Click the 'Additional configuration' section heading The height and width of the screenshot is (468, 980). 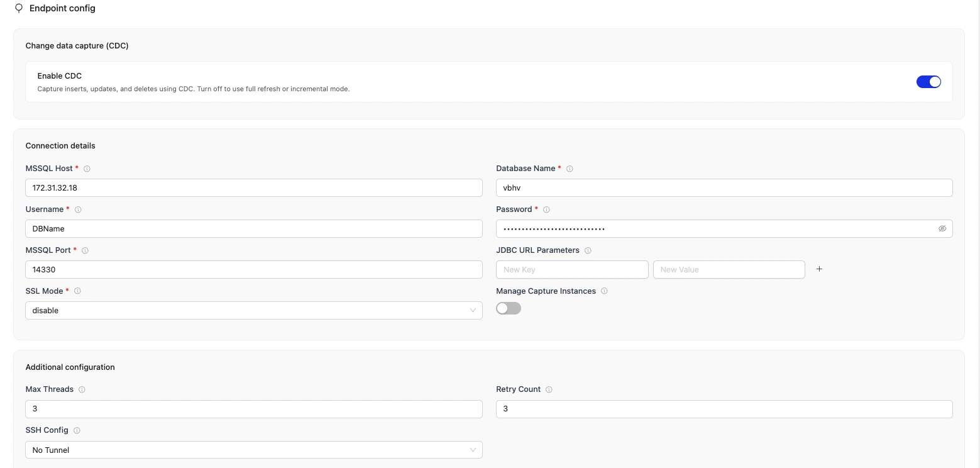point(70,367)
